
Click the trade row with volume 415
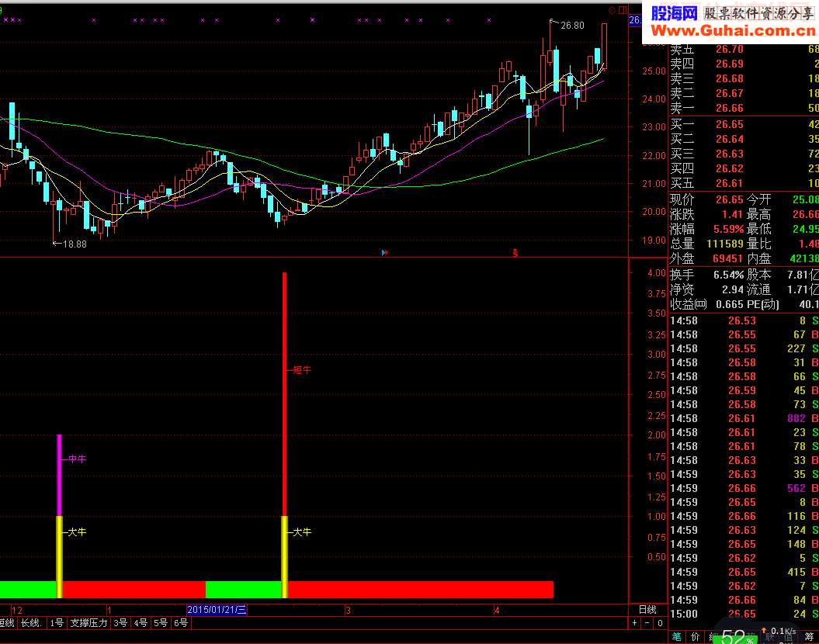coord(743,572)
